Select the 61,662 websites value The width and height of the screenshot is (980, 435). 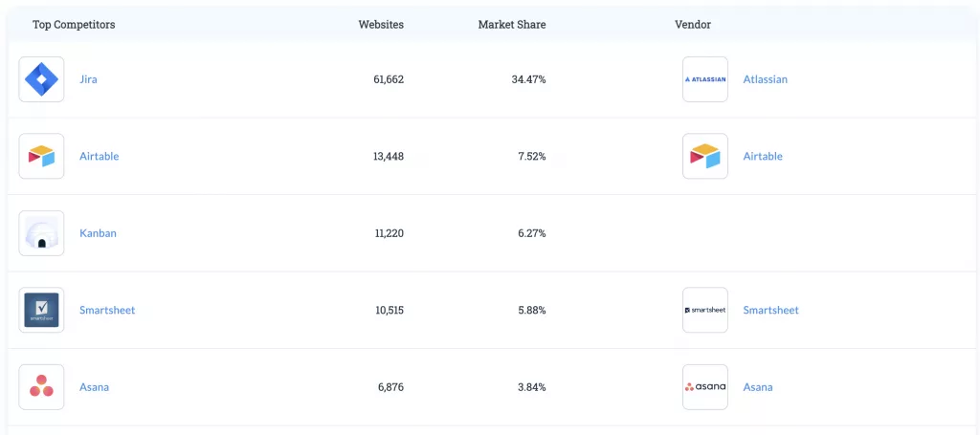point(389,79)
